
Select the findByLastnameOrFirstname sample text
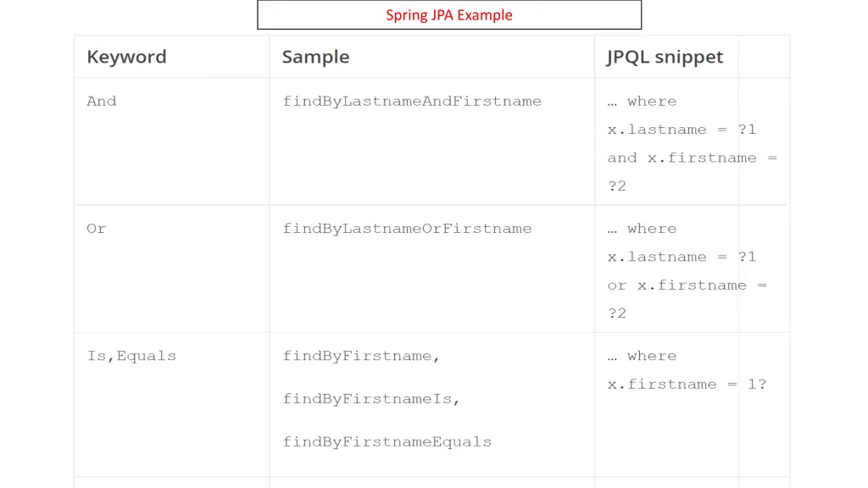(407, 229)
